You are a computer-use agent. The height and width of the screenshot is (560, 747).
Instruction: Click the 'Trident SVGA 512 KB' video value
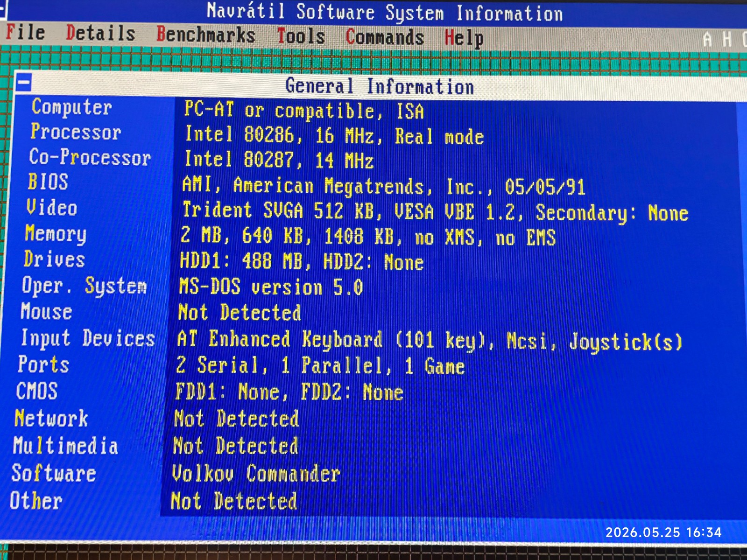(x=435, y=211)
